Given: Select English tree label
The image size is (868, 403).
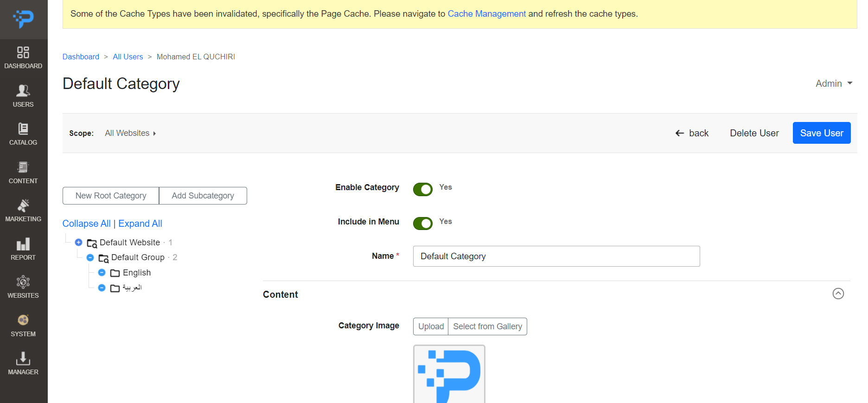Looking at the screenshot, I should click(137, 273).
